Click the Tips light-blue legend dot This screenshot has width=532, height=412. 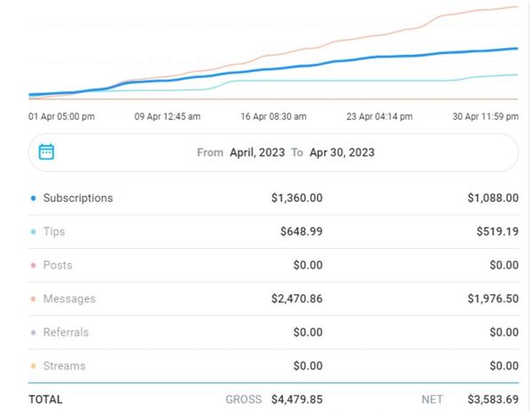[x=33, y=232]
